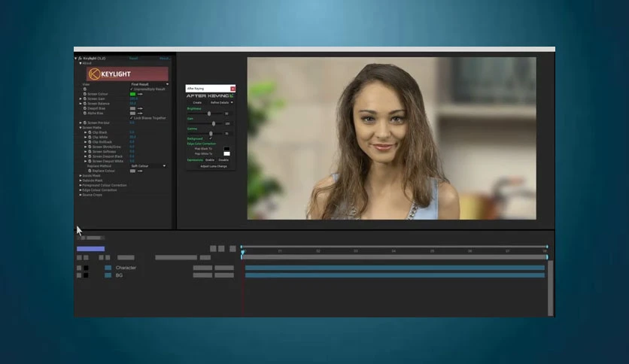
Task: Click the Gain slider handle
Action: (214, 124)
